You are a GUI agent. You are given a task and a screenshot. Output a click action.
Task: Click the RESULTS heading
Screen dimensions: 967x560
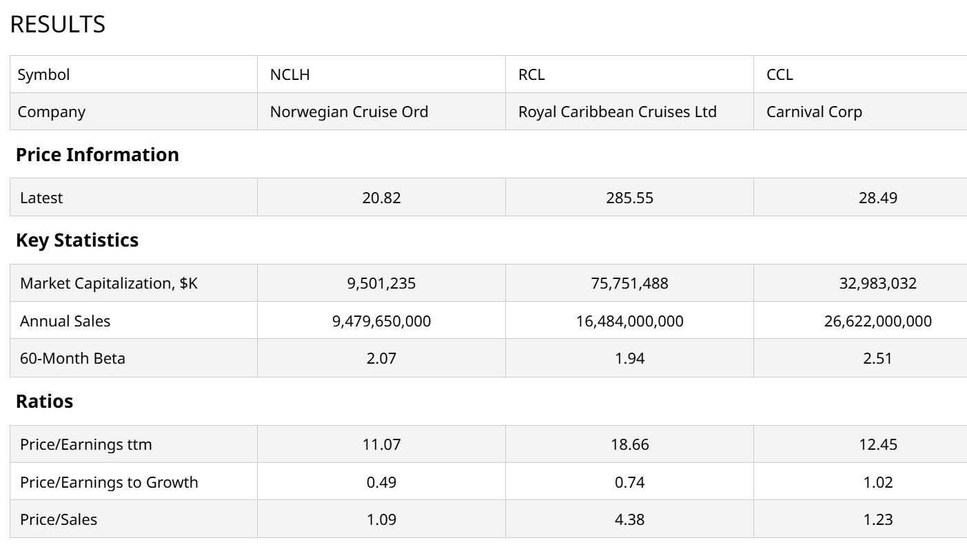point(58,25)
